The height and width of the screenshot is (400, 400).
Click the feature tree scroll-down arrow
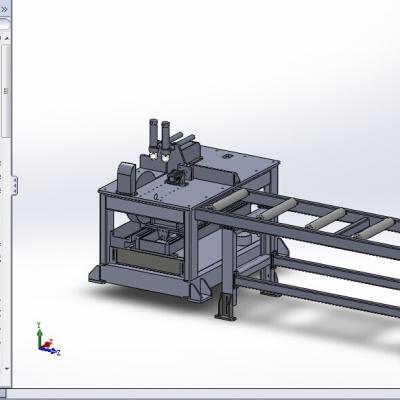6,369
